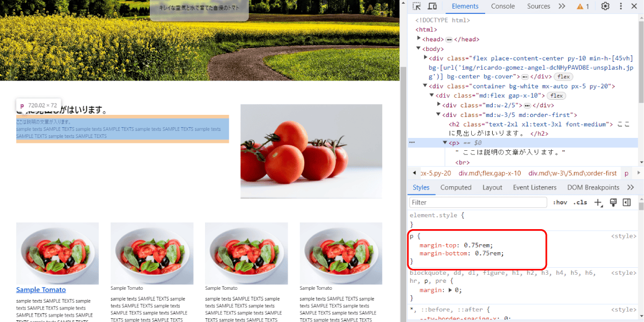The width and height of the screenshot is (644, 322).
Task: Expand the collapsed bg-cover div ellipsis
Action: [x=525, y=77]
